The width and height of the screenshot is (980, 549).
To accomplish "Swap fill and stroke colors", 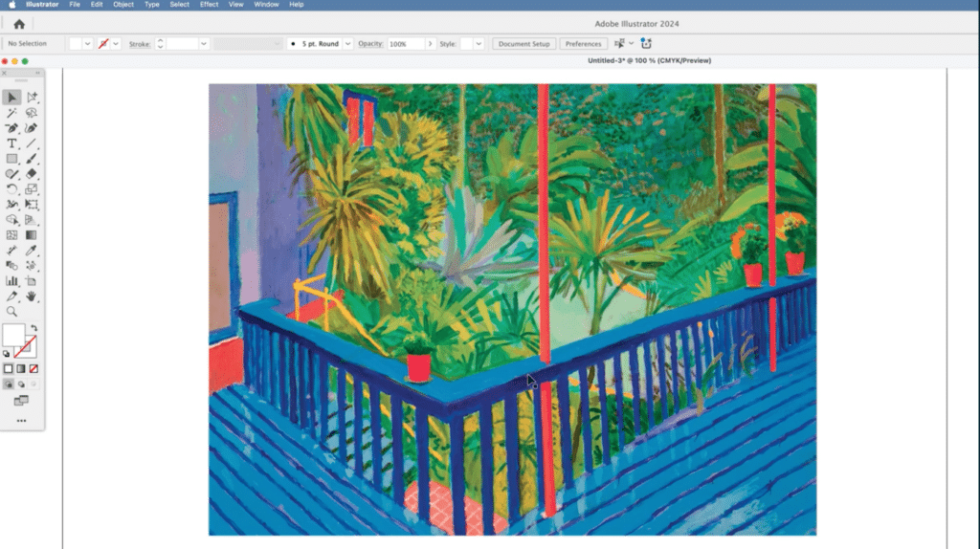I will (33, 328).
